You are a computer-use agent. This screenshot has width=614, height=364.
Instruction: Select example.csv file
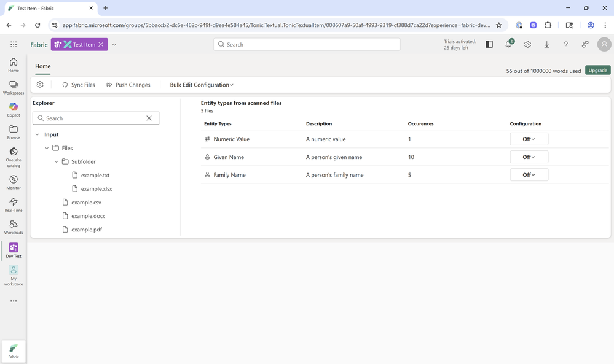click(86, 203)
